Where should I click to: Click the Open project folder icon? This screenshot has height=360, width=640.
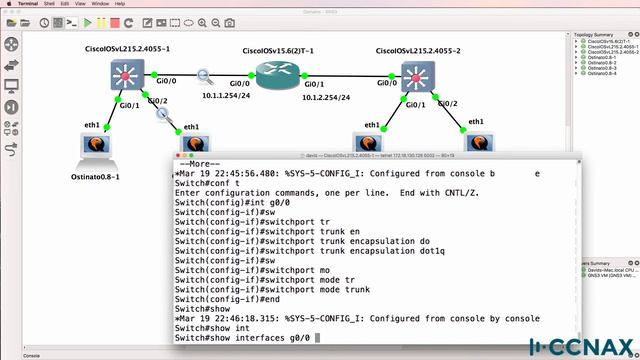(25, 23)
